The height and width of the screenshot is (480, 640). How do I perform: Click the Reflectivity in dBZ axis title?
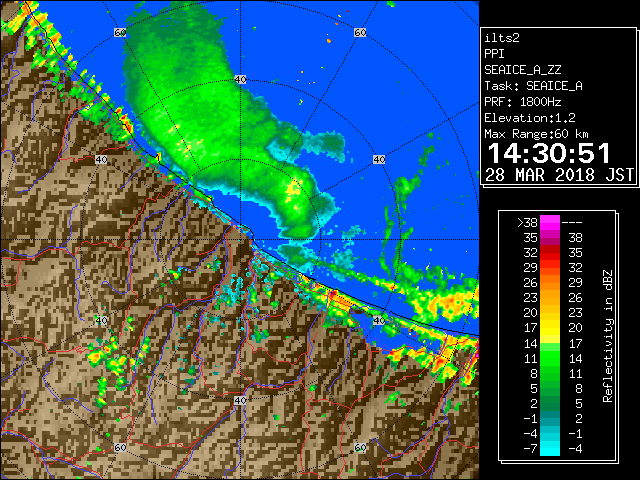coord(608,336)
